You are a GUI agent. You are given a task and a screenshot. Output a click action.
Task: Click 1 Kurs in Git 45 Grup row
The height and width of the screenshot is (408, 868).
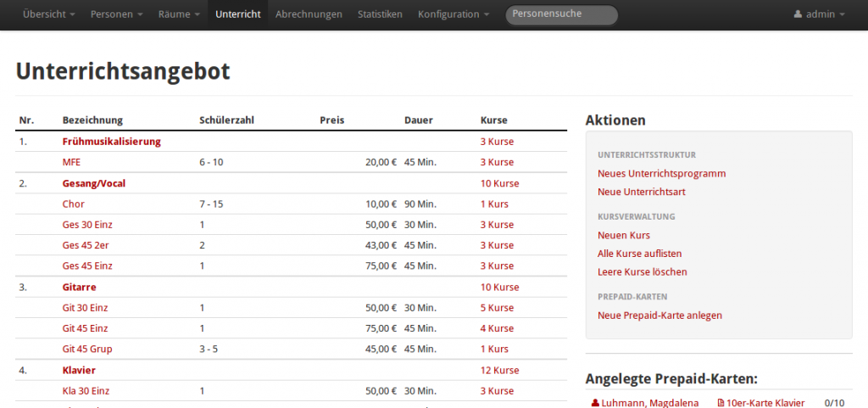click(x=494, y=349)
